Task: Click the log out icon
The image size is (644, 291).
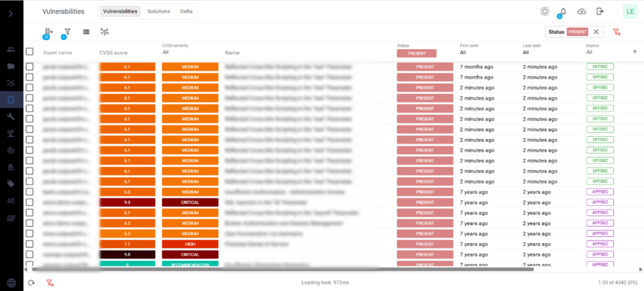Action: (600, 11)
